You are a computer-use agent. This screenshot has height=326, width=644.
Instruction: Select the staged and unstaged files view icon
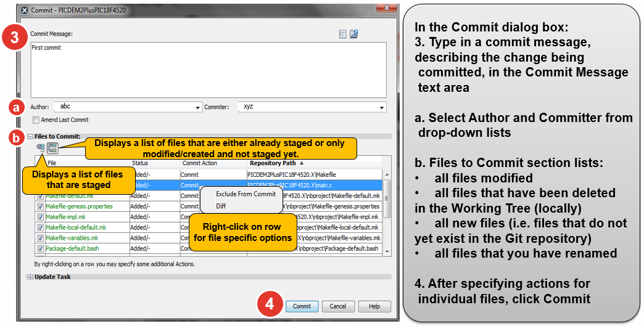pos(52,148)
